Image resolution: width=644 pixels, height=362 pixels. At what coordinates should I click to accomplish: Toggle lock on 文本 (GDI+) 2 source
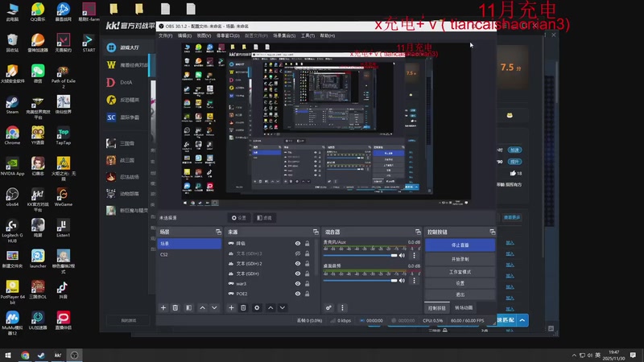pyautogui.click(x=308, y=264)
